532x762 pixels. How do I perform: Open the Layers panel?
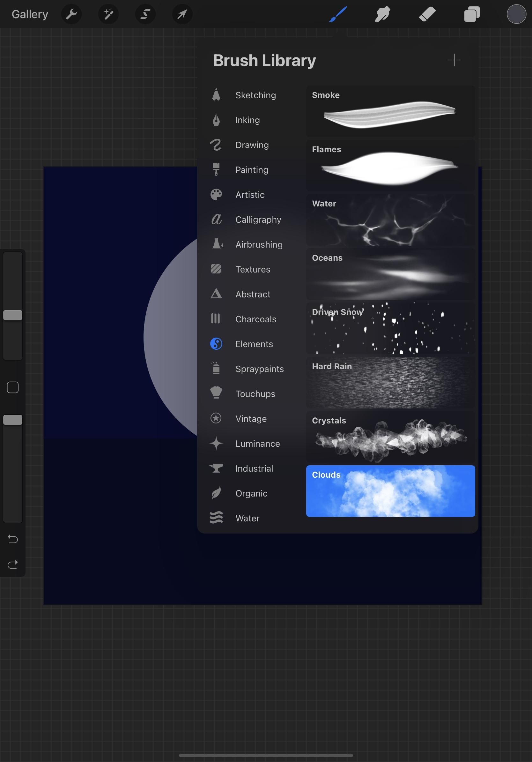(x=472, y=14)
